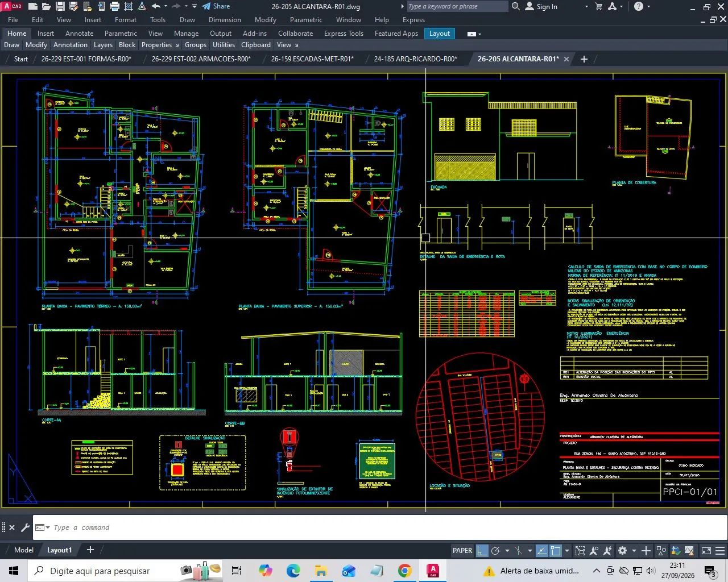Open the Autodesk App Store cart icon
Screen dimensions: 728x582
coord(599,7)
